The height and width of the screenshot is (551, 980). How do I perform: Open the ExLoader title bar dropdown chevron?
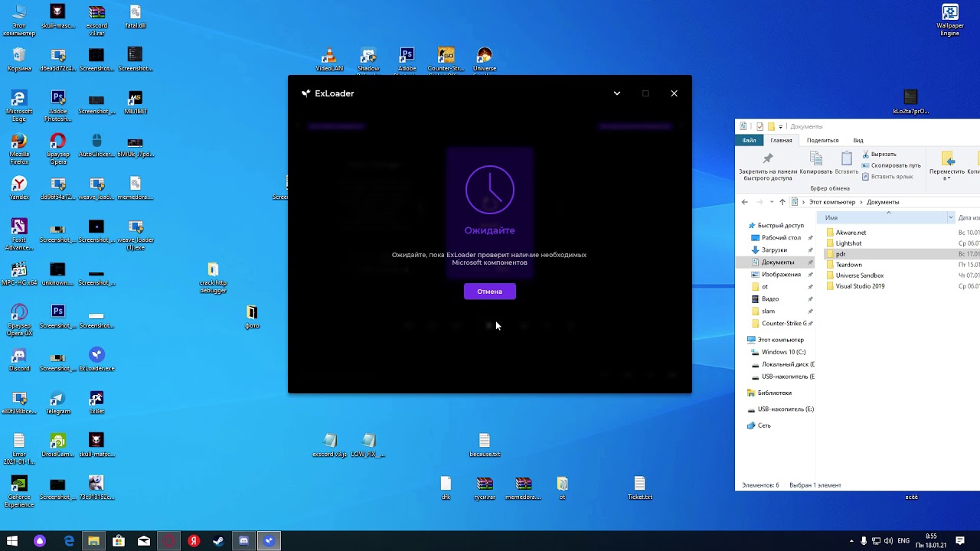pos(617,93)
